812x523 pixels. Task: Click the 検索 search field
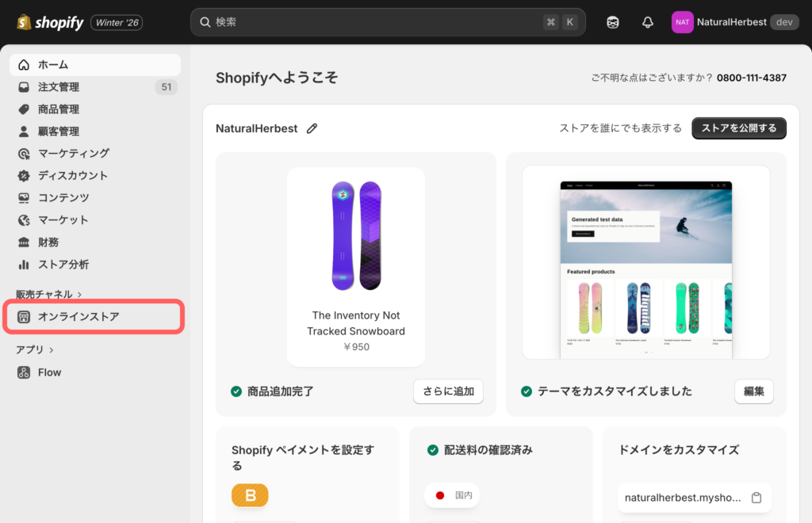(373, 22)
